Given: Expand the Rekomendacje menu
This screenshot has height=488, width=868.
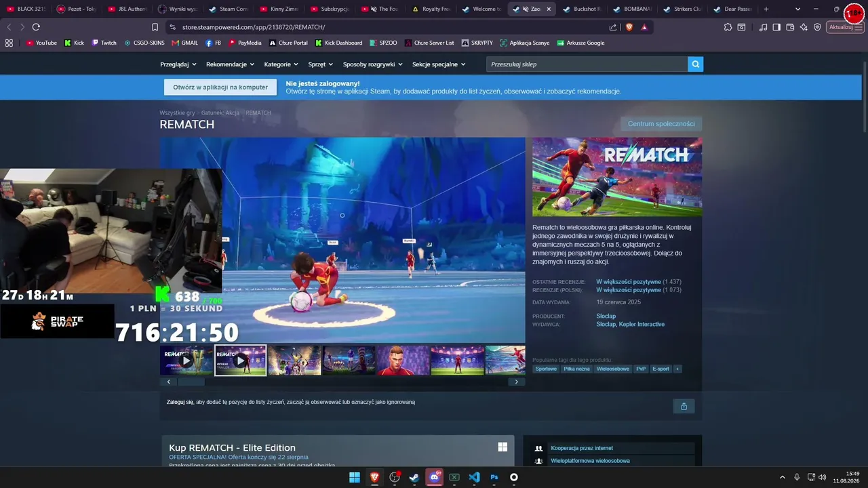Looking at the screenshot, I should [231, 64].
